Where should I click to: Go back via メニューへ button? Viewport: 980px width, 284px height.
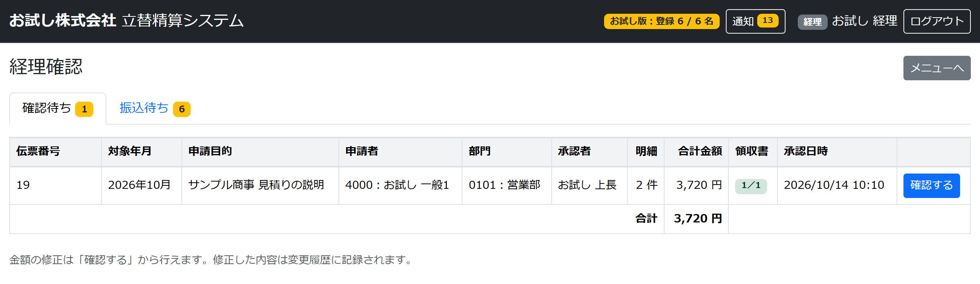tap(937, 68)
